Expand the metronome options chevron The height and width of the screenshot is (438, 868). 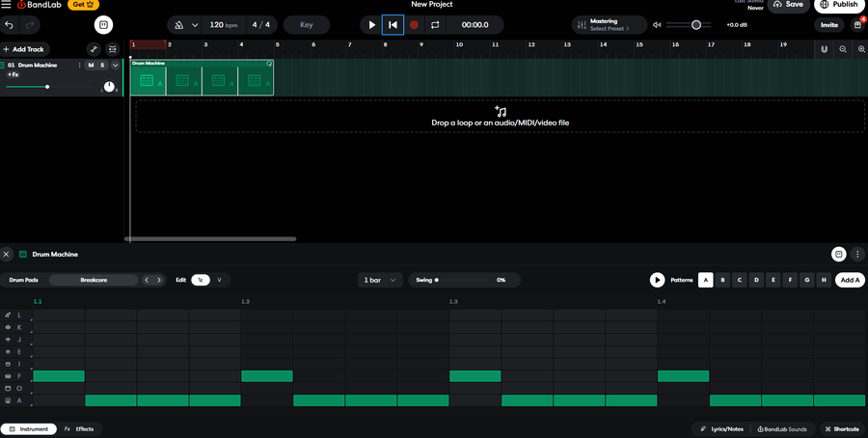(x=195, y=25)
